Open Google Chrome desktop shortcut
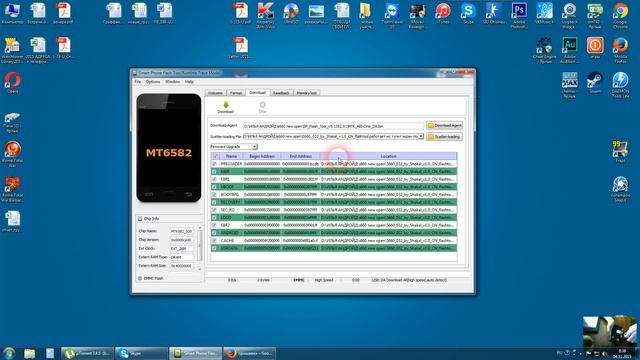 [620, 15]
